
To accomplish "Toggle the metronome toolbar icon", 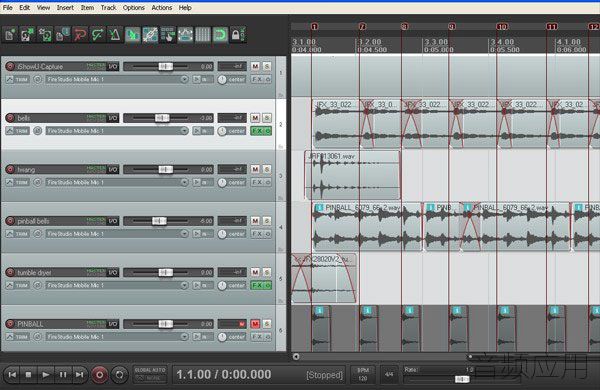I will pyautogui.click(x=115, y=35).
